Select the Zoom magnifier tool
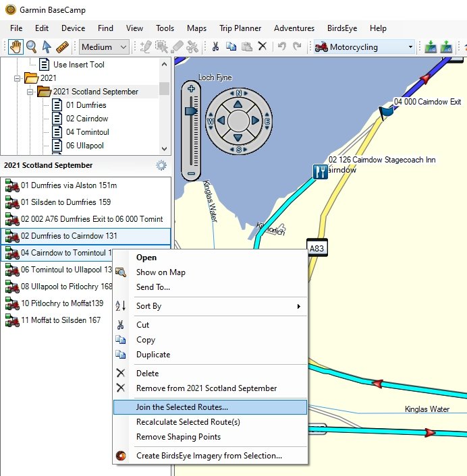467x476 pixels. [x=31, y=47]
